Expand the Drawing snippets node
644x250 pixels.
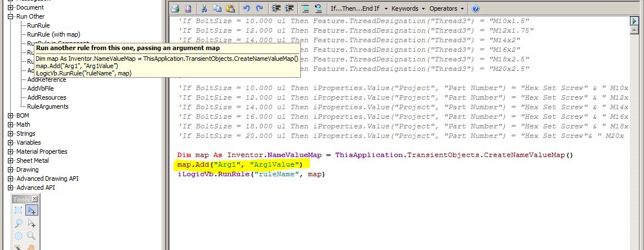click(x=11, y=169)
